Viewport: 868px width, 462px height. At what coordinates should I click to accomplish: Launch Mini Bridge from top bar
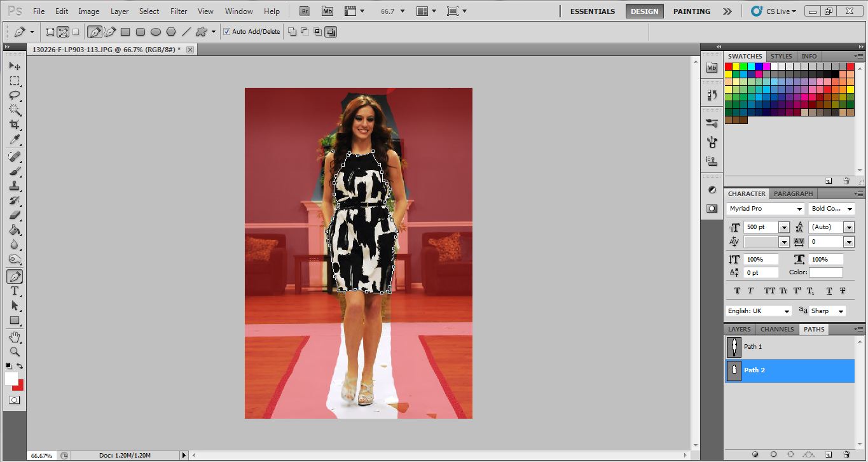coord(327,11)
